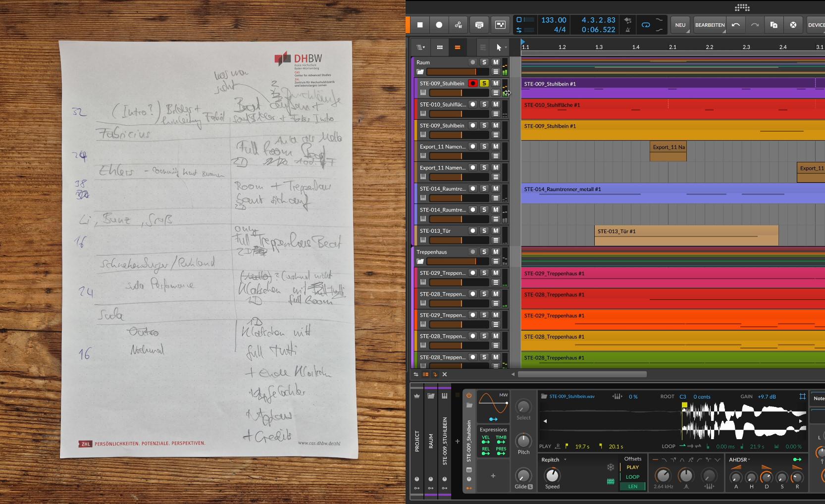Open the BEARBEITEN menu
This screenshot has width=825, height=504.
click(x=709, y=25)
